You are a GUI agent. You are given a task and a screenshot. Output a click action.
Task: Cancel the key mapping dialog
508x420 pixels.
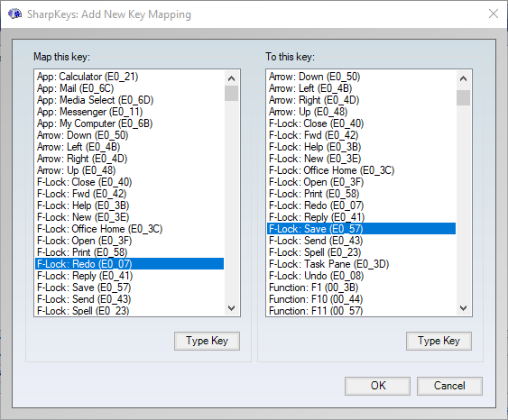point(449,386)
